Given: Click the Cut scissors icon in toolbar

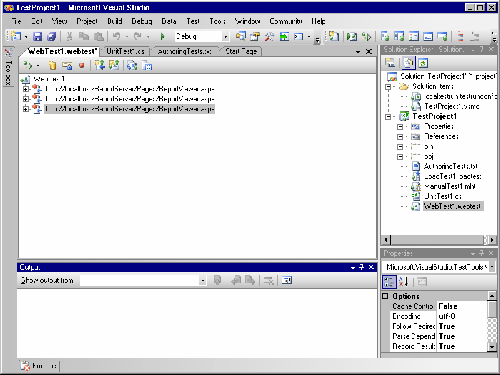Looking at the screenshot, I should click(69, 36).
